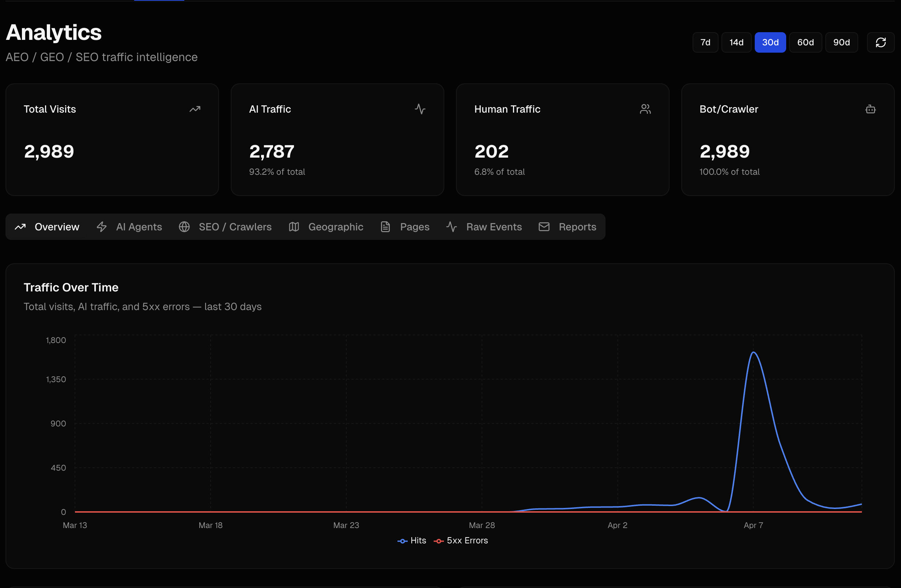Image resolution: width=901 pixels, height=588 pixels.
Task: Click the refresh icon in the top right
Action: pyautogui.click(x=881, y=42)
